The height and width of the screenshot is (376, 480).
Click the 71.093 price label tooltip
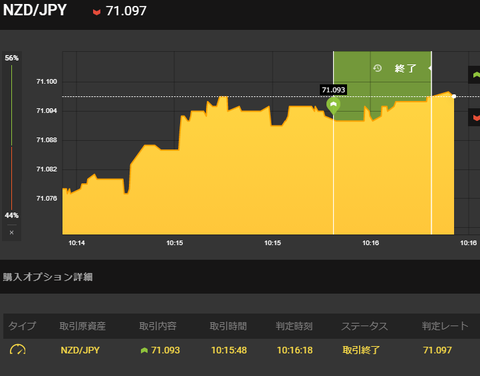pos(333,90)
